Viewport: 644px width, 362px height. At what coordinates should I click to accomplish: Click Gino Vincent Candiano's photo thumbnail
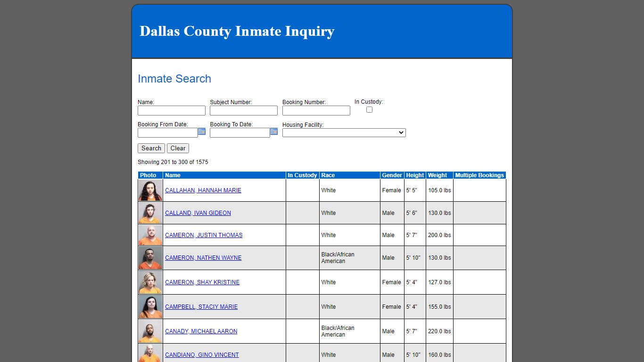[x=150, y=354]
